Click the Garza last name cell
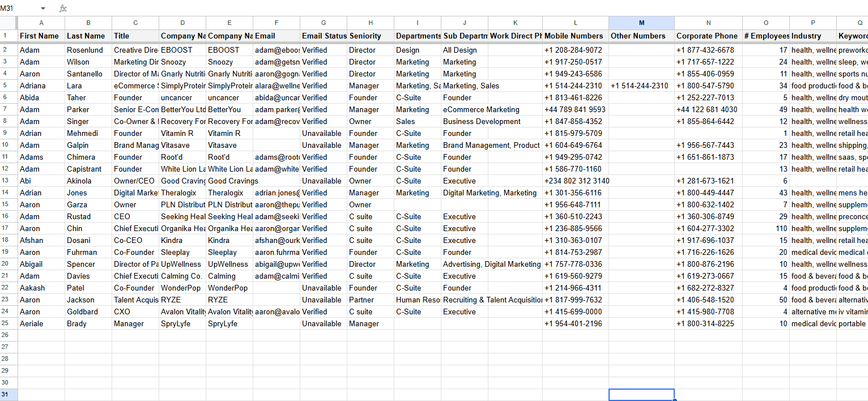This screenshot has width=868, height=401. (88, 204)
